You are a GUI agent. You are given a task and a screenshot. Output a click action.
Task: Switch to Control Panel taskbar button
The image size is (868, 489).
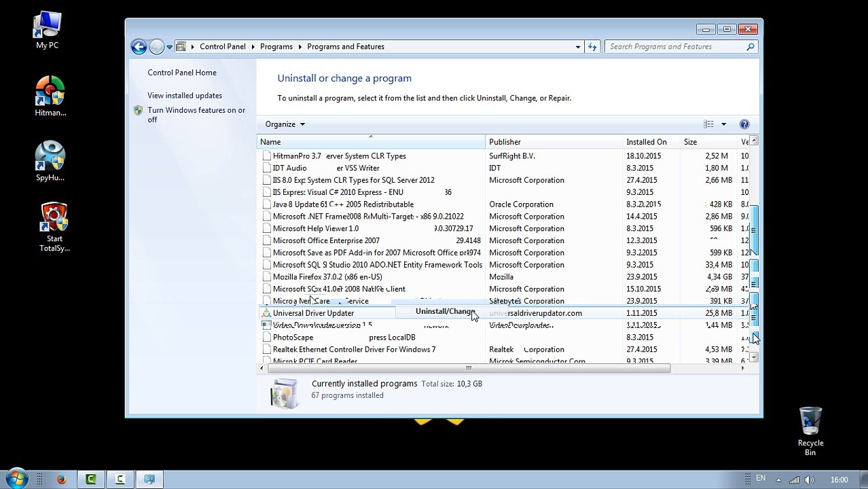click(149, 479)
